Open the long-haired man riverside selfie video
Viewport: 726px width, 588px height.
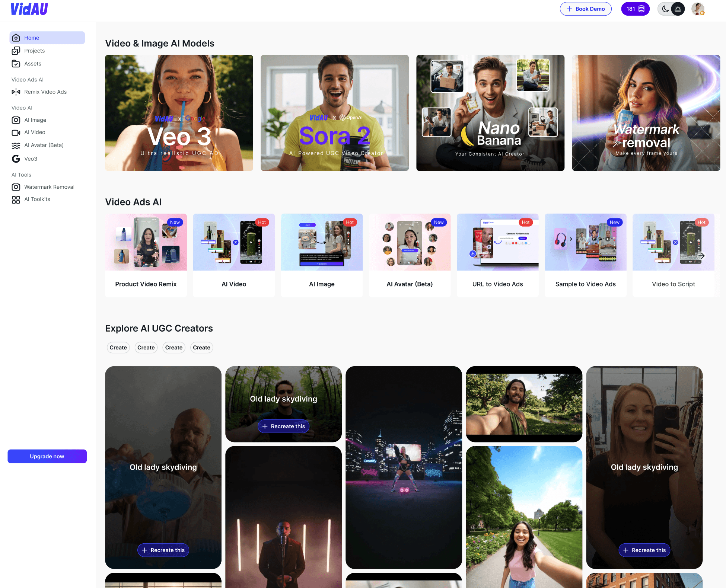pyautogui.click(x=524, y=404)
